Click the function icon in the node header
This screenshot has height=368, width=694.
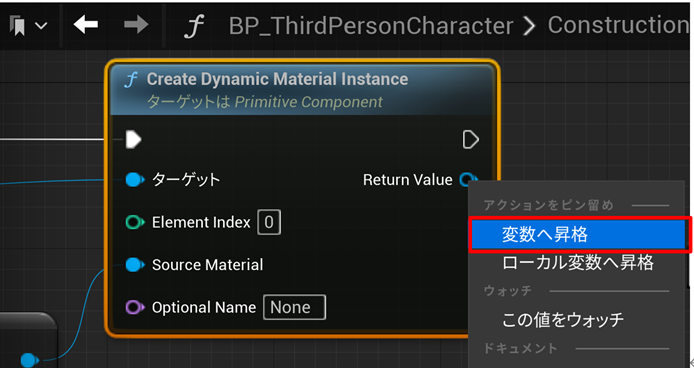[x=131, y=80]
